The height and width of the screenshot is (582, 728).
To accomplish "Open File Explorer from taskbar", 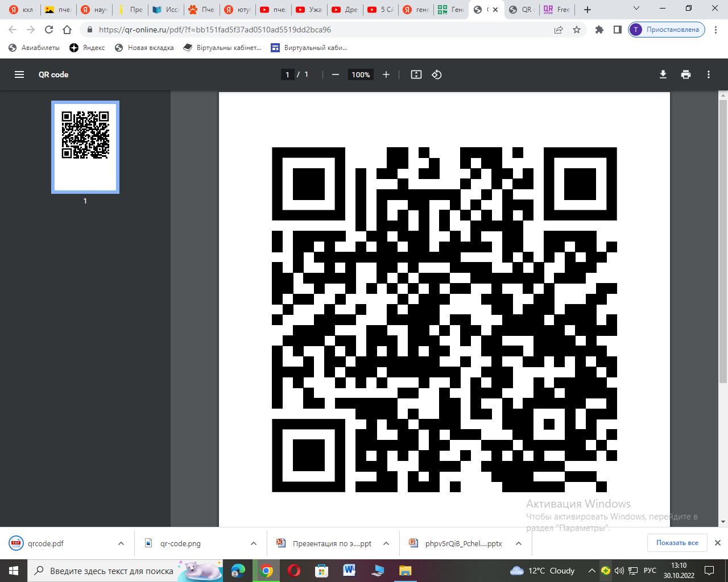I will (x=405, y=571).
